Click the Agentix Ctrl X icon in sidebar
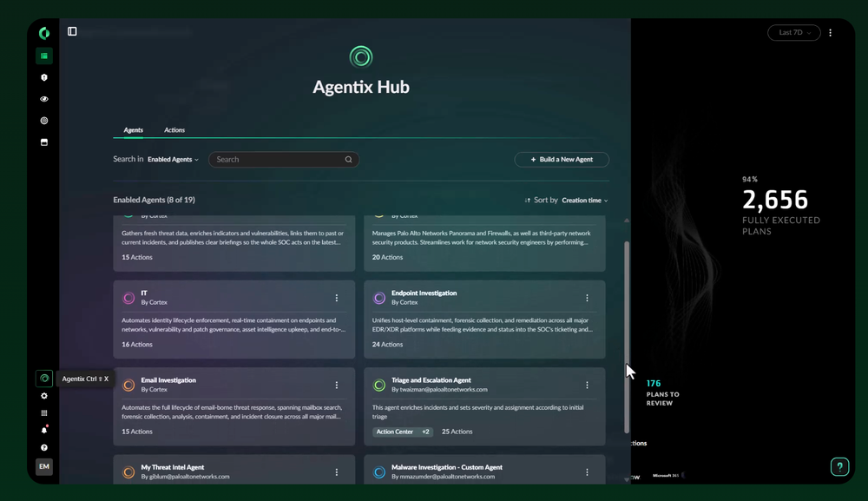Image resolution: width=868 pixels, height=501 pixels. pos(44,378)
